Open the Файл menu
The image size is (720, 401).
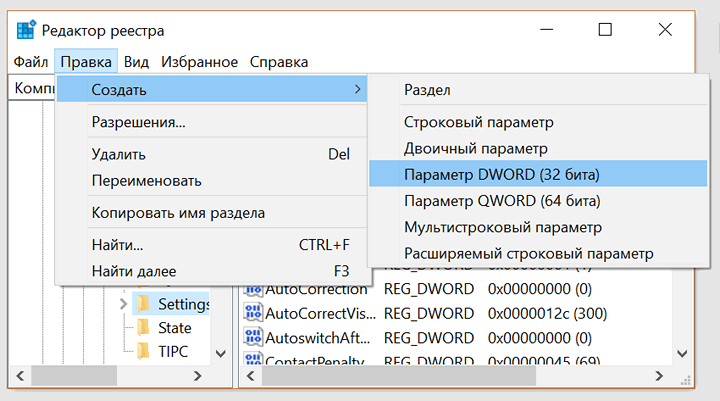[31, 62]
